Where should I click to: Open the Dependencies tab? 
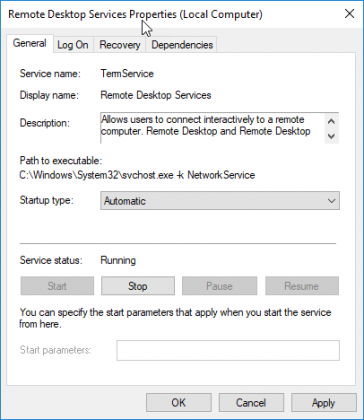pyautogui.click(x=182, y=45)
